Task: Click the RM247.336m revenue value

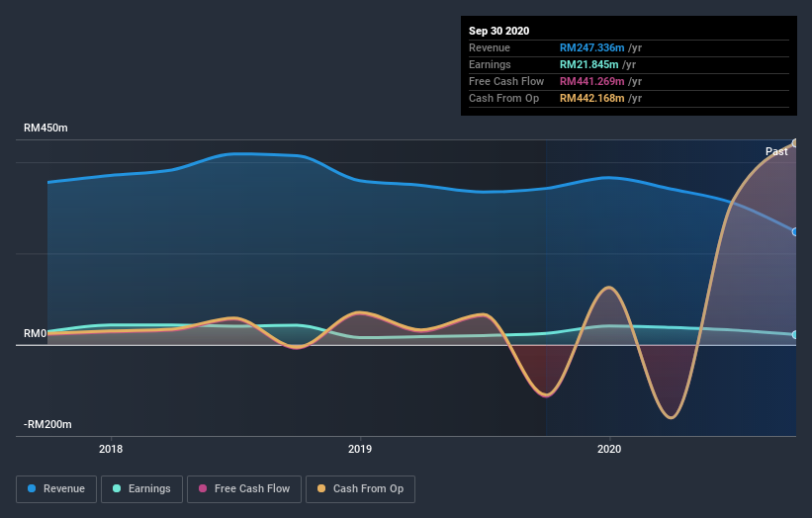Action: (x=591, y=47)
